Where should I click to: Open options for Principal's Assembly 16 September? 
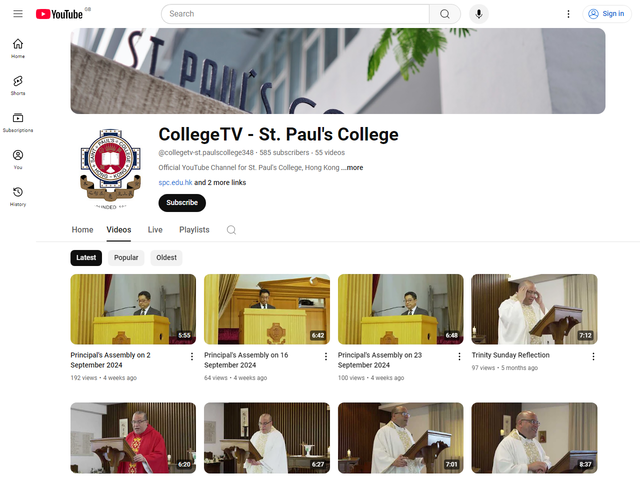click(325, 356)
